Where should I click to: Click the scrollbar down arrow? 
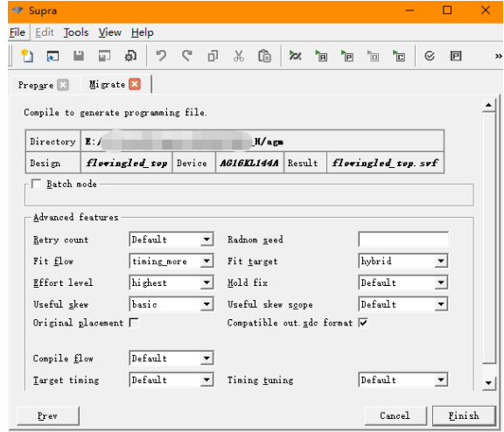(488, 383)
